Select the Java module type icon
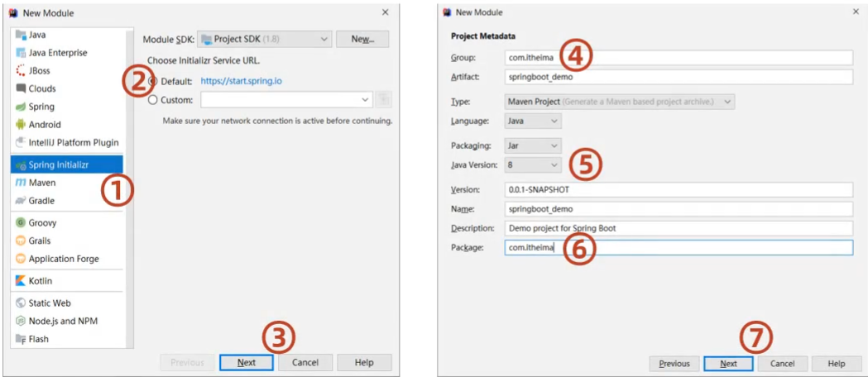Screen dimensions: 868x377 (x=21, y=35)
